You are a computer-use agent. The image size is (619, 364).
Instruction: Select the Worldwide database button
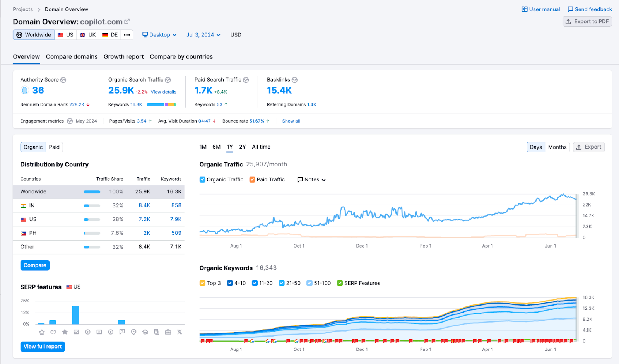34,35
